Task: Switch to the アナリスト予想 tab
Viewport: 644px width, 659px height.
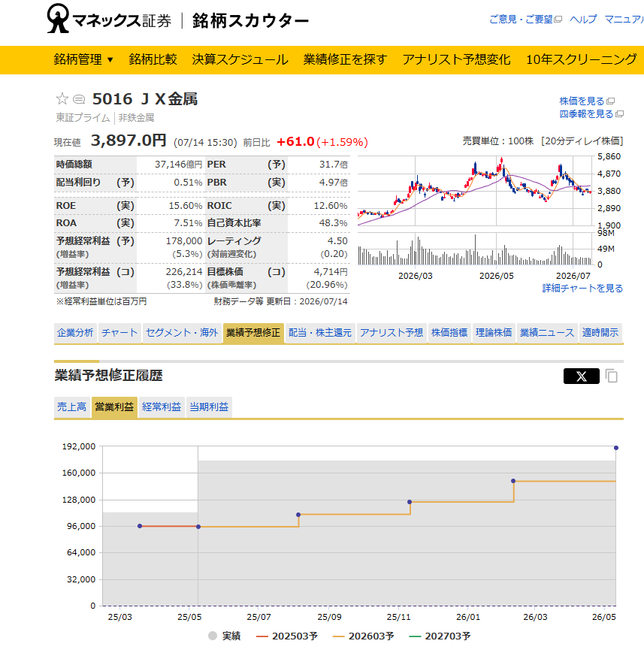Action: pos(392,333)
